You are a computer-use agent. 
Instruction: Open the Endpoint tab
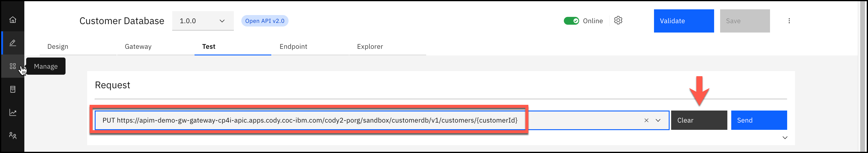[293, 47]
